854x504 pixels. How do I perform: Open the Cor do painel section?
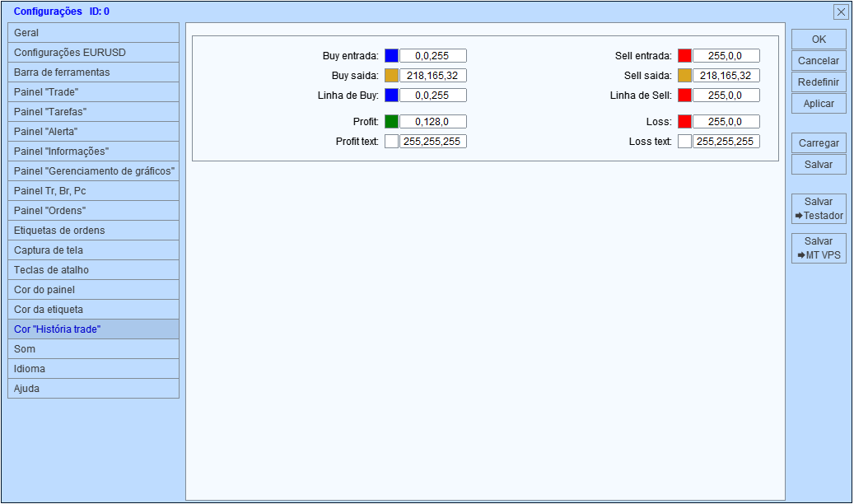tap(94, 289)
